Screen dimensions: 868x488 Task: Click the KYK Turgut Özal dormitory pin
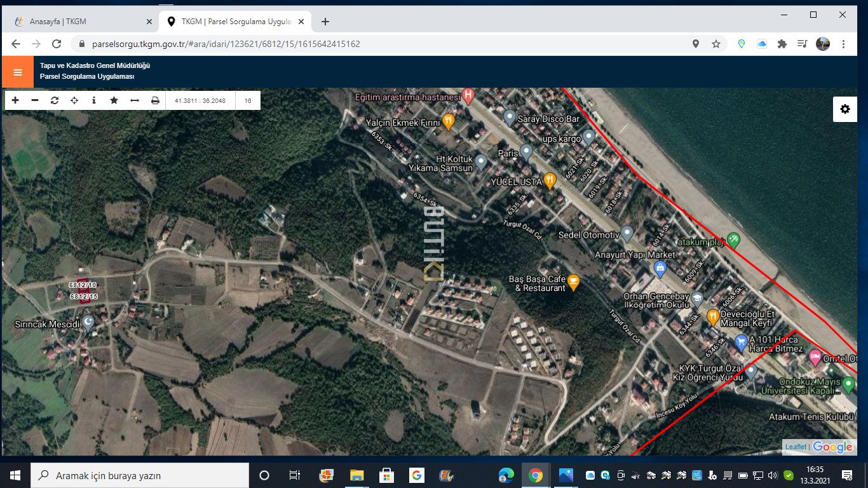coord(751,372)
